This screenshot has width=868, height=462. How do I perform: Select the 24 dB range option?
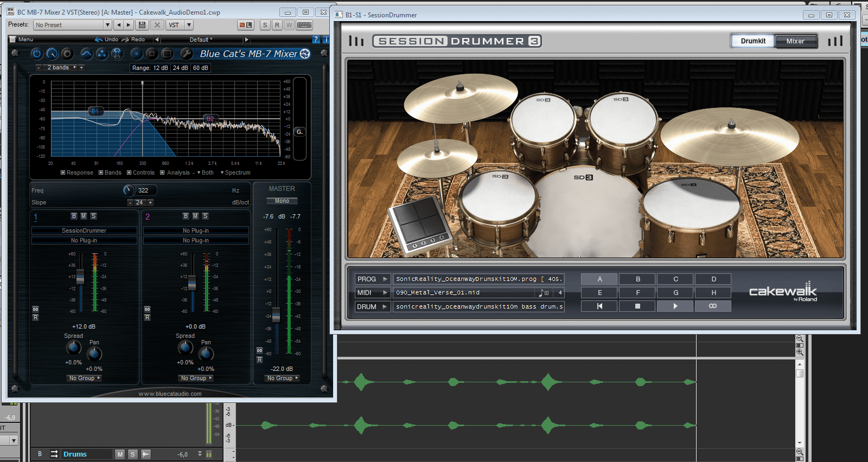[x=180, y=68]
